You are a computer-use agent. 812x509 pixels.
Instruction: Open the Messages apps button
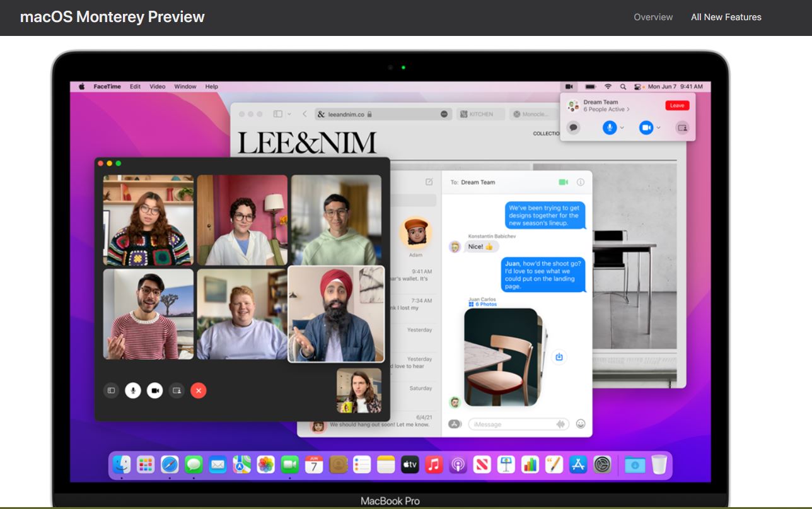[455, 424]
